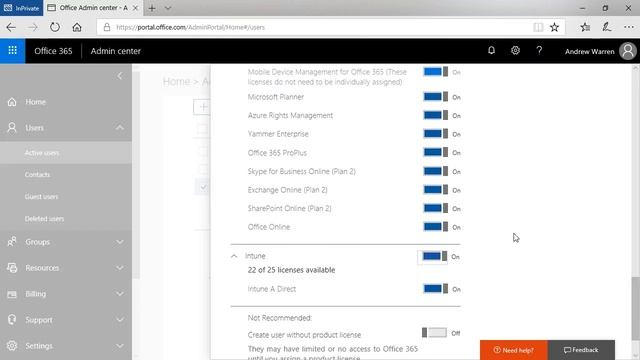Toggle Exchange Online (Plan 2) switch

click(x=436, y=190)
